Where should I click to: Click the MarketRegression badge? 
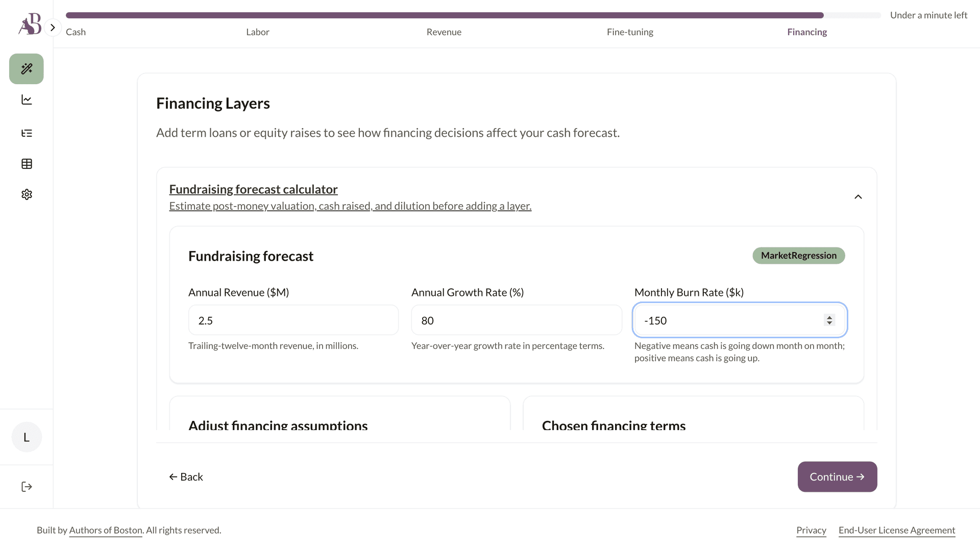(x=799, y=256)
